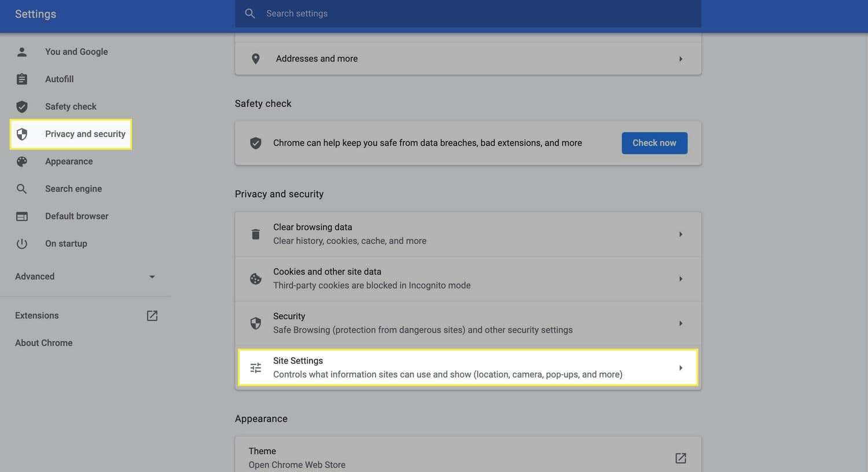Click the Extensions external link icon
Screen dimensions: 868x472
coord(152,316)
